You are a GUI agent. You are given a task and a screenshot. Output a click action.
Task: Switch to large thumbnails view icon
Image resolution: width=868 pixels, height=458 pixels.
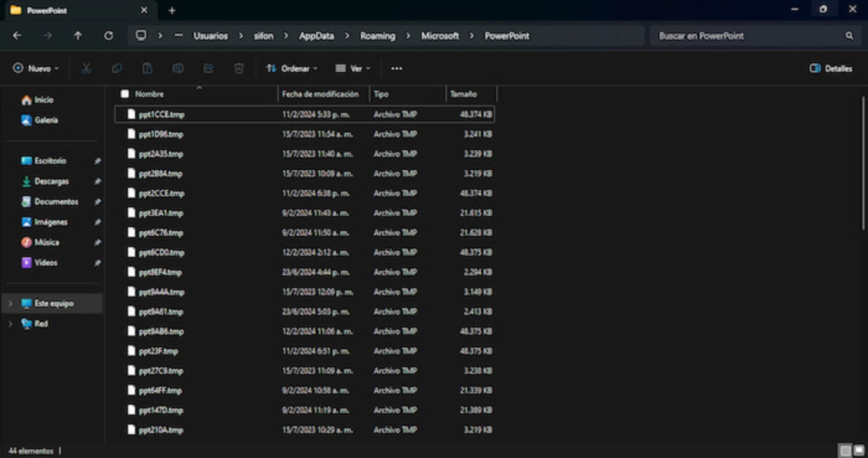coord(859,451)
